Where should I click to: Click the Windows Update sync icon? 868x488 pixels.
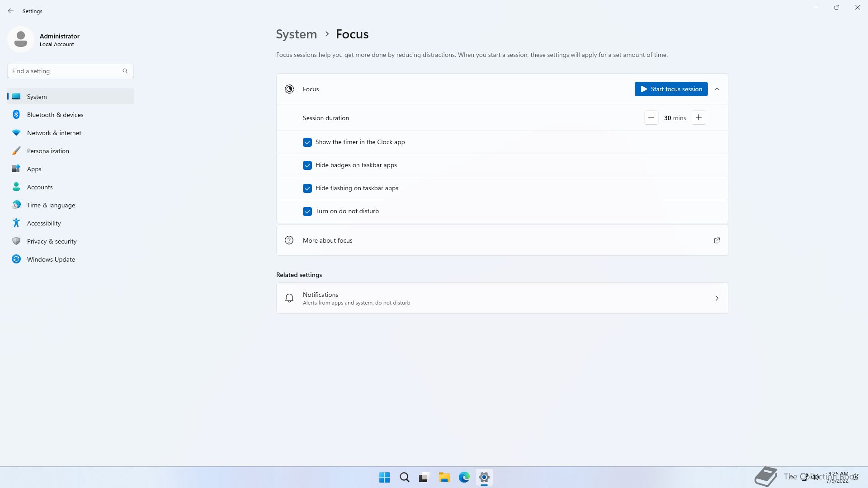pyautogui.click(x=16, y=259)
